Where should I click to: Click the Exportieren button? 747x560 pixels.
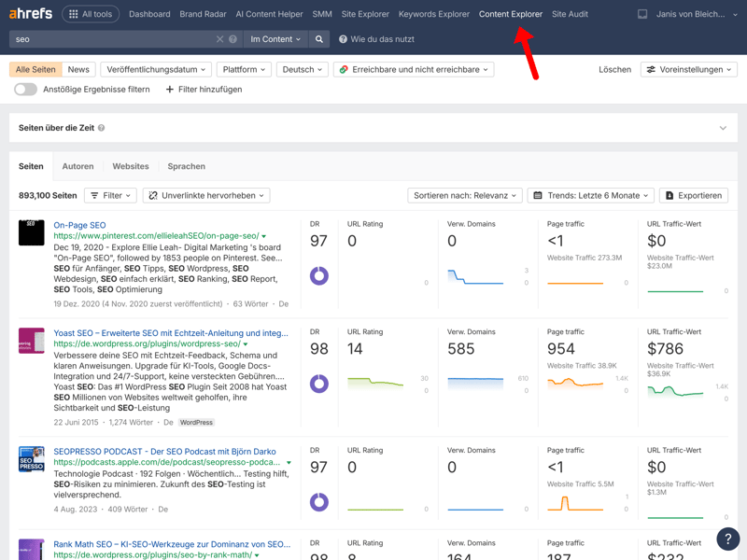click(x=694, y=195)
